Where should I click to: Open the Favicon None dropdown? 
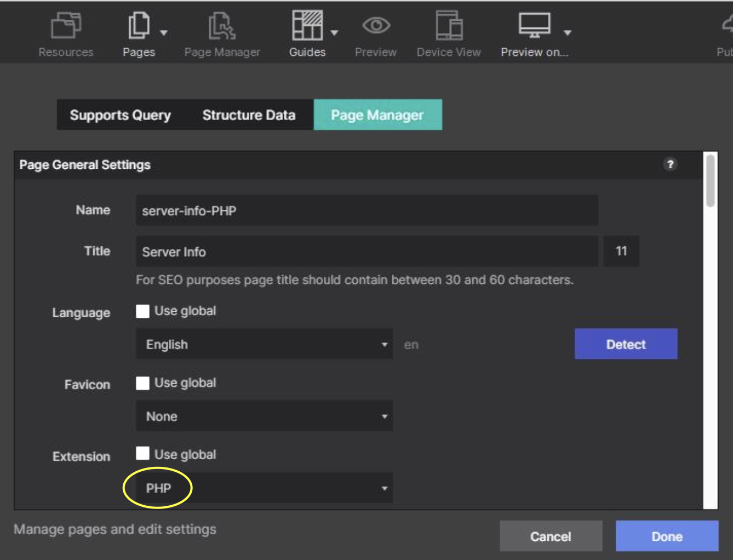(264, 416)
